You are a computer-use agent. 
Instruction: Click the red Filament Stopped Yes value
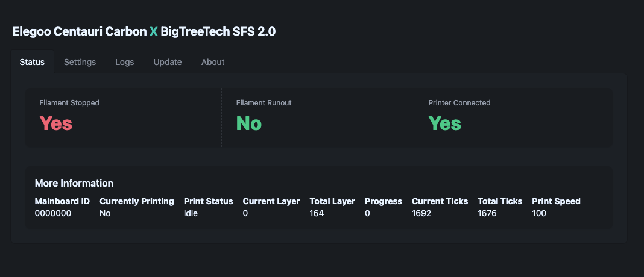pyautogui.click(x=56, y=123)
